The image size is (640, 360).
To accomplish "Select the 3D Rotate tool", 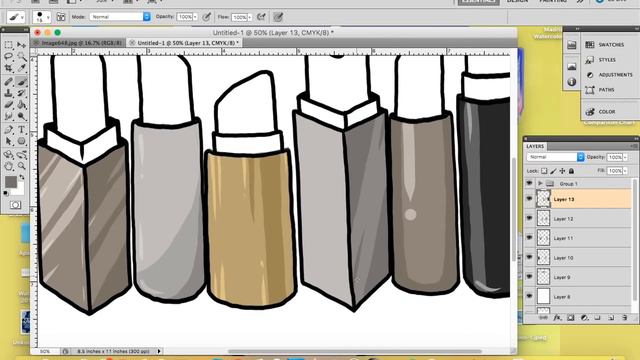I will click(9, 155).
